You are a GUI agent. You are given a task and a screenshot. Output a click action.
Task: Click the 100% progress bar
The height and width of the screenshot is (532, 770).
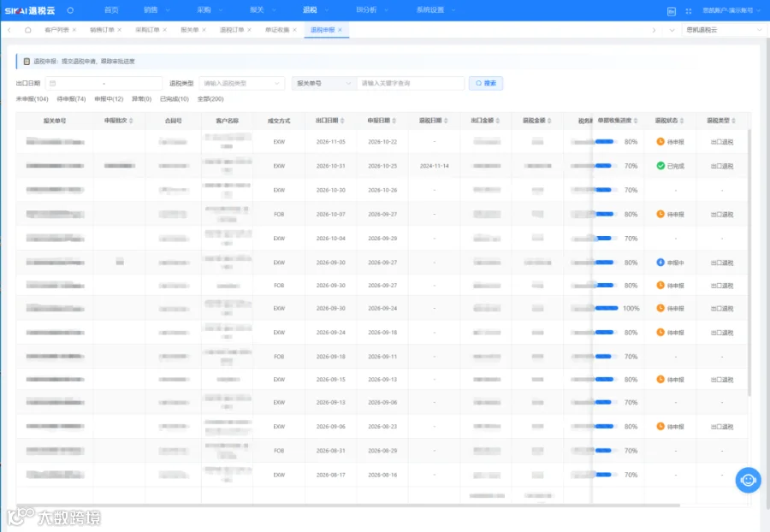tap(607, 308)
